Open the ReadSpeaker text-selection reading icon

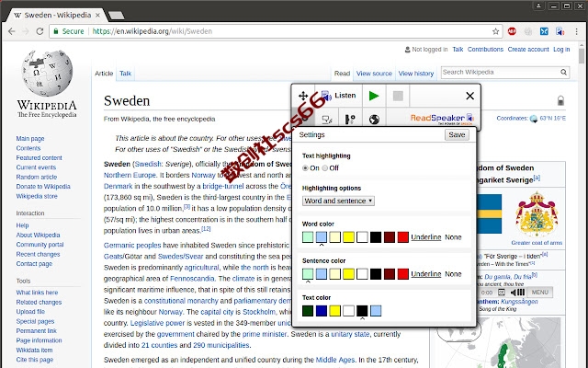(x=327, y=120)
